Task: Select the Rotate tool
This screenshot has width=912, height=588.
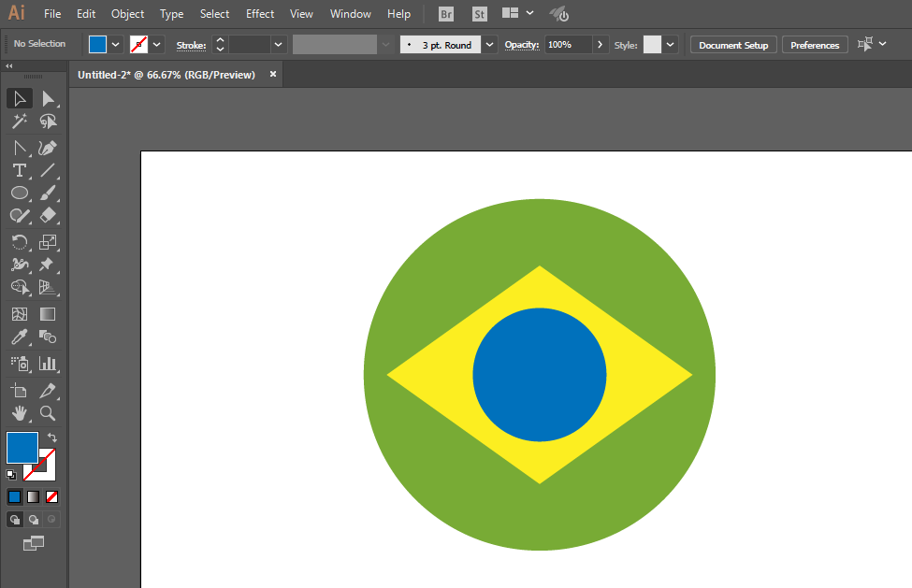Action: click(x=20, y=242)
